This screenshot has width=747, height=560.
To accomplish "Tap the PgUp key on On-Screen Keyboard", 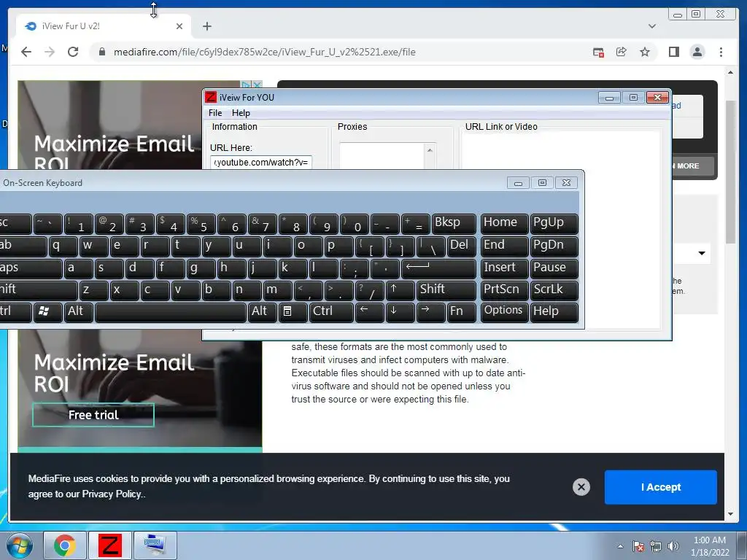I will pos(554,223).
